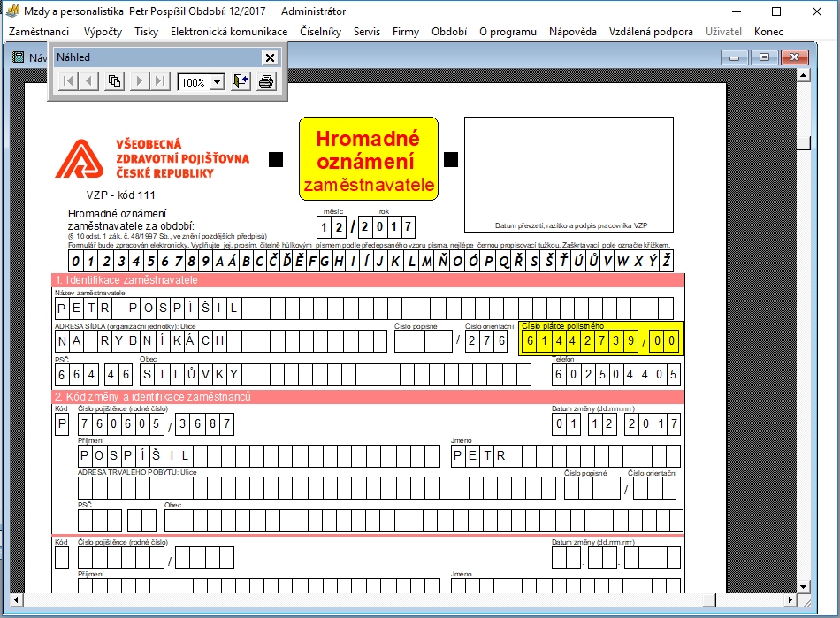Click Číslo orientační value 276
Viewport: 840px width, 618px height.
click(486, 341)
